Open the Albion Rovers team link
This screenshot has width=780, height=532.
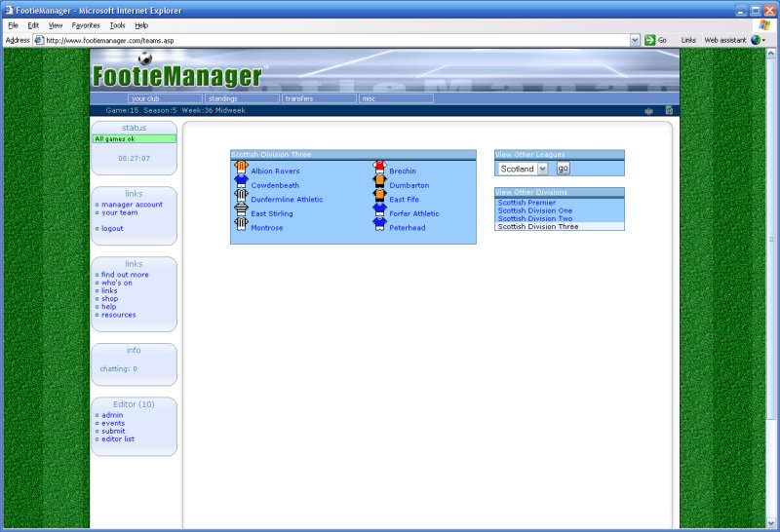pyautogui.click(x=275, y=171)
